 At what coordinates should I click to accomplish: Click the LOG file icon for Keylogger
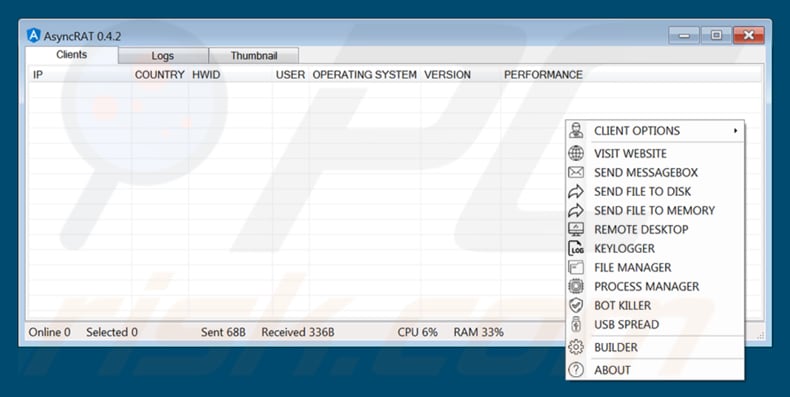576,248
